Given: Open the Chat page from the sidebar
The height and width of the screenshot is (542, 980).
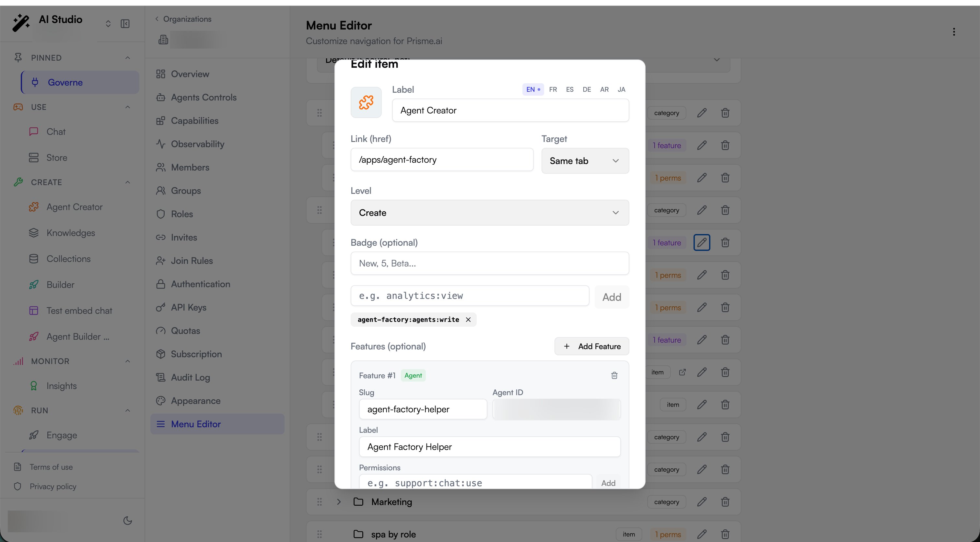Looking at the screenshot, I should coord(56,132).
